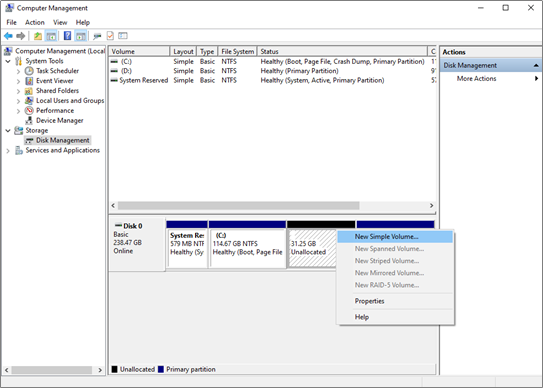Collapse the System Tools tree node

8,61
